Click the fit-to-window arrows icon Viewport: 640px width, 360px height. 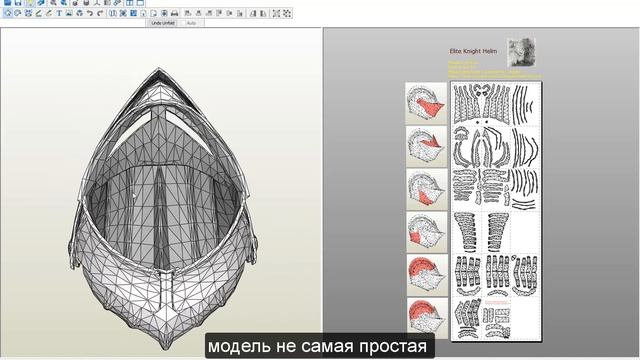click(x=276, y=13)
